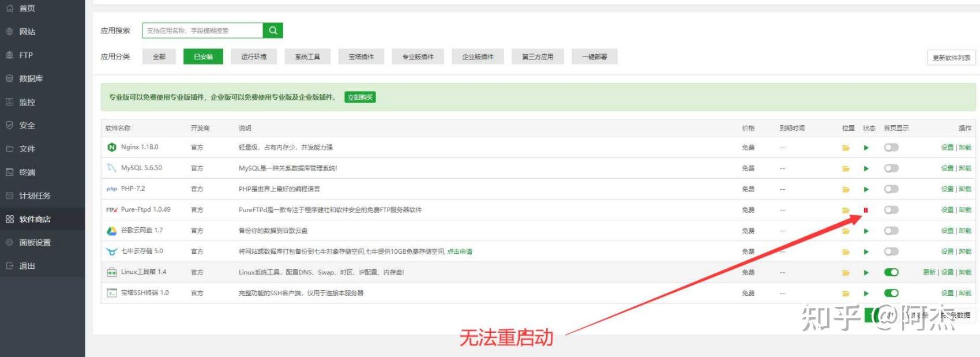Click 谷歌云网盘 status play icon

click(x=866, y=231)
